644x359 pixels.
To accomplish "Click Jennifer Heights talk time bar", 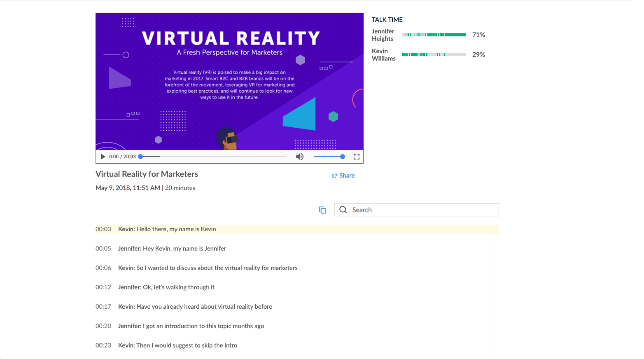I will [434, 35].
